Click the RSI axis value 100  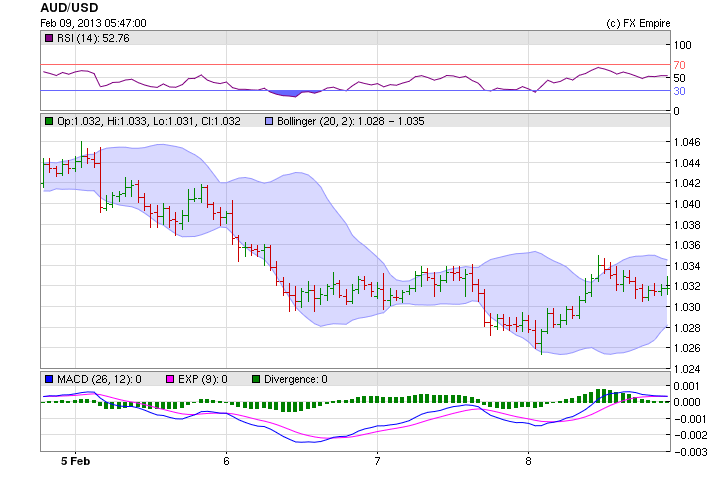click(x=682, y=45)
